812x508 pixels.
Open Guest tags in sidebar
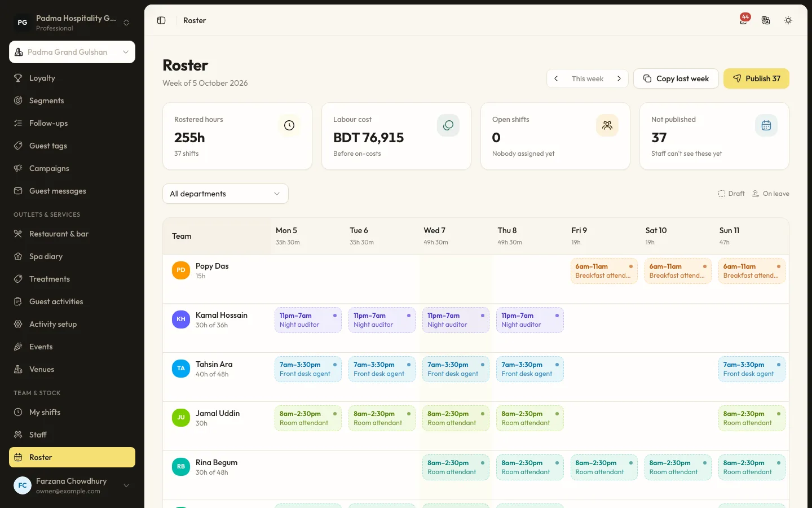[x=72, y=146]
